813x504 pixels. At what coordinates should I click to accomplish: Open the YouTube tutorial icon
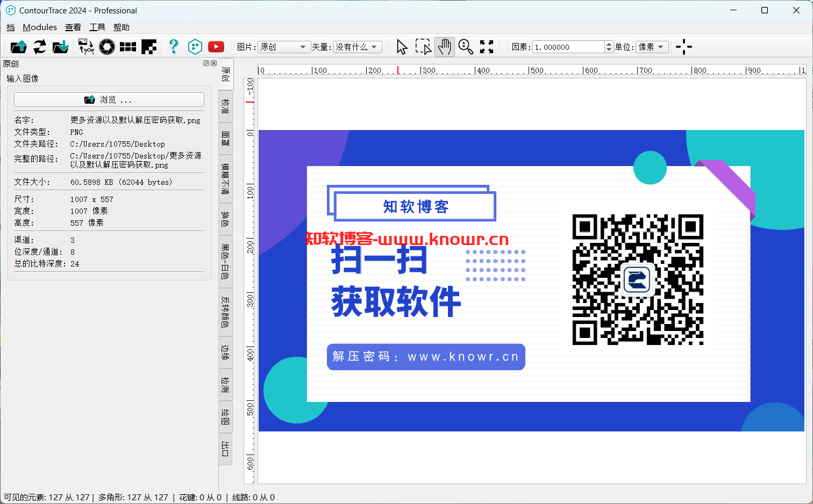click(216, 47)
